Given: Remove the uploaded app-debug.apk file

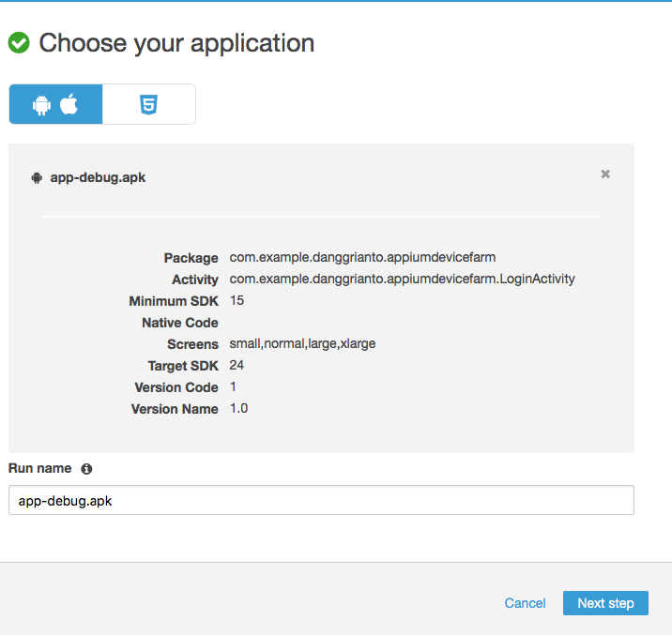Looking at the screenshot, I should tap(605, 174).
